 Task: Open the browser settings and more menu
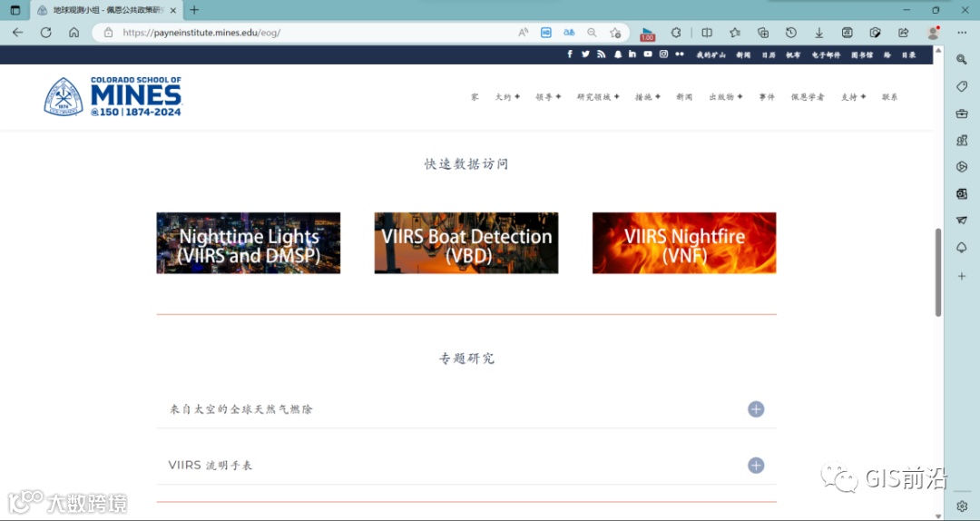click(x=962, y=33)
